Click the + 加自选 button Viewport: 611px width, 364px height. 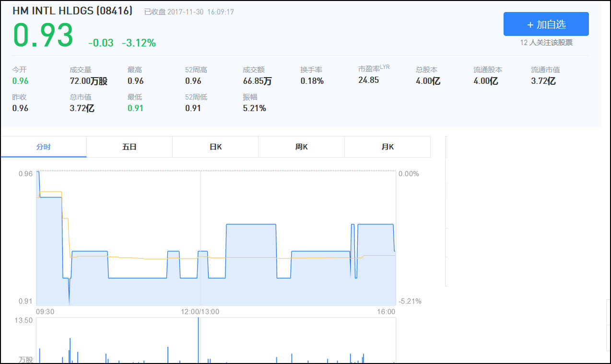pyautogui.click(x=546, y=24)
